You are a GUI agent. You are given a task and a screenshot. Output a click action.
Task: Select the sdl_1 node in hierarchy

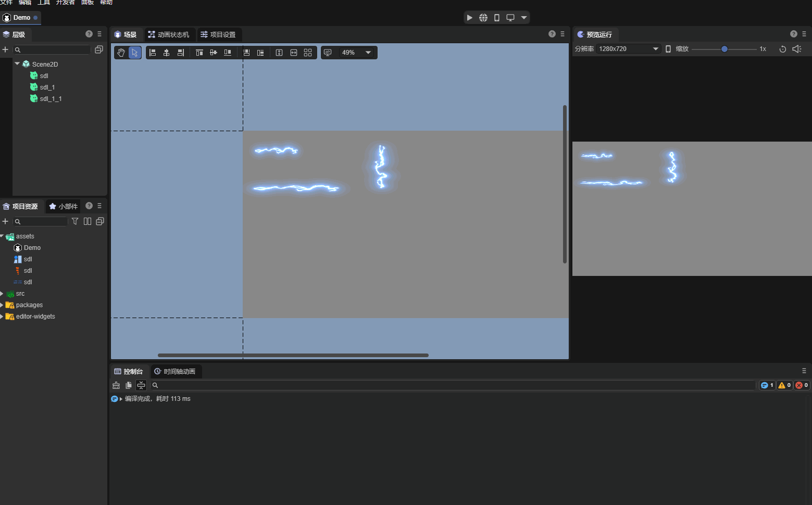coord(47,87)
